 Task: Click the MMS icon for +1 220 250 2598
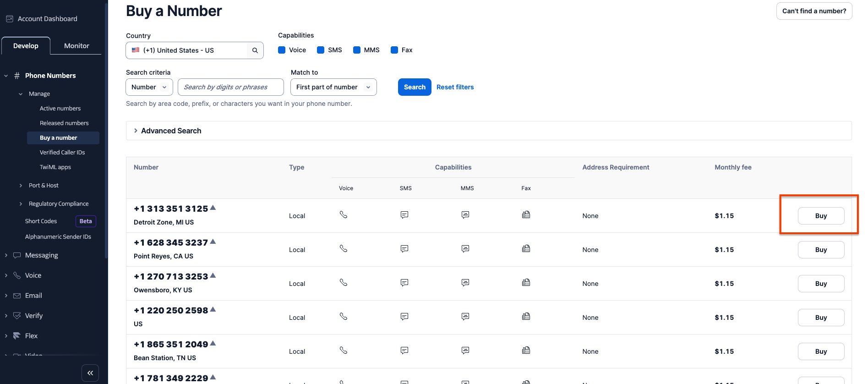[x=465, y=316]
